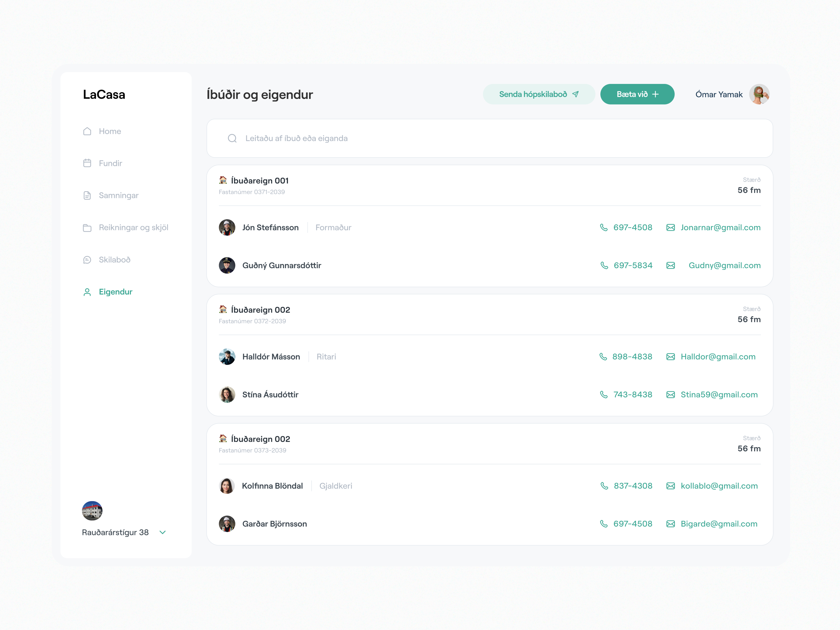The width and height of the screenshot is (840, 630).
Task: Click the paper plane icon in Senda hópskilaboð
Action: (x=576, y=94)
